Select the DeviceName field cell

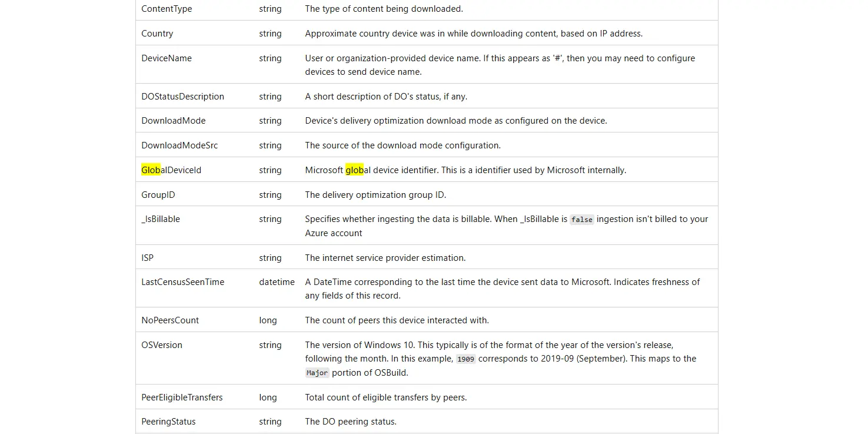(x=167, y=58)
